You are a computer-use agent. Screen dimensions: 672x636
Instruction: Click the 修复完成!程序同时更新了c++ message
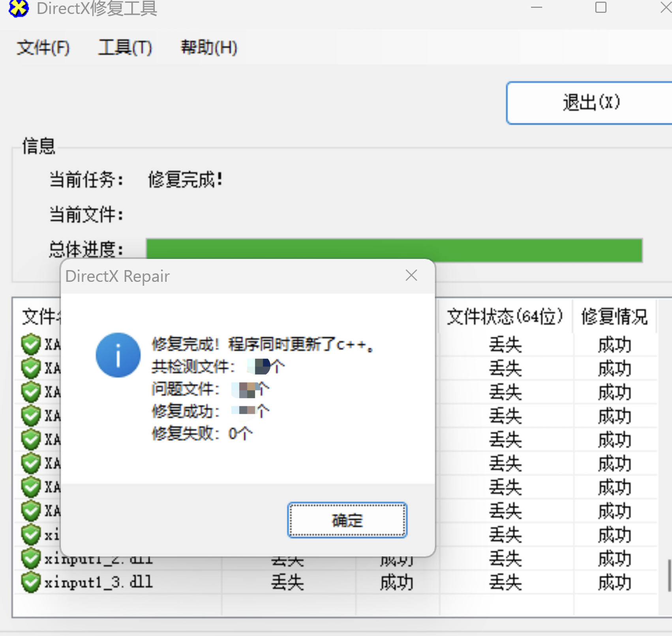[x=263, y=344]
